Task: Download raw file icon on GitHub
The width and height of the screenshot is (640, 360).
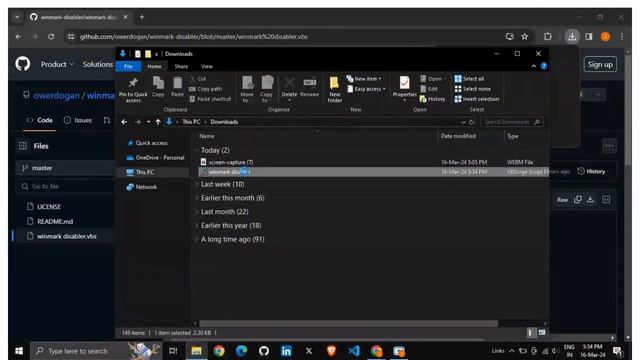Action: click(x=590, y=200)
